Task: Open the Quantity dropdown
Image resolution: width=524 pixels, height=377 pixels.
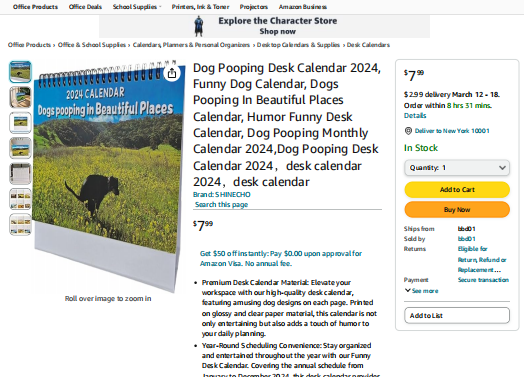Action: tap(457, 167)
